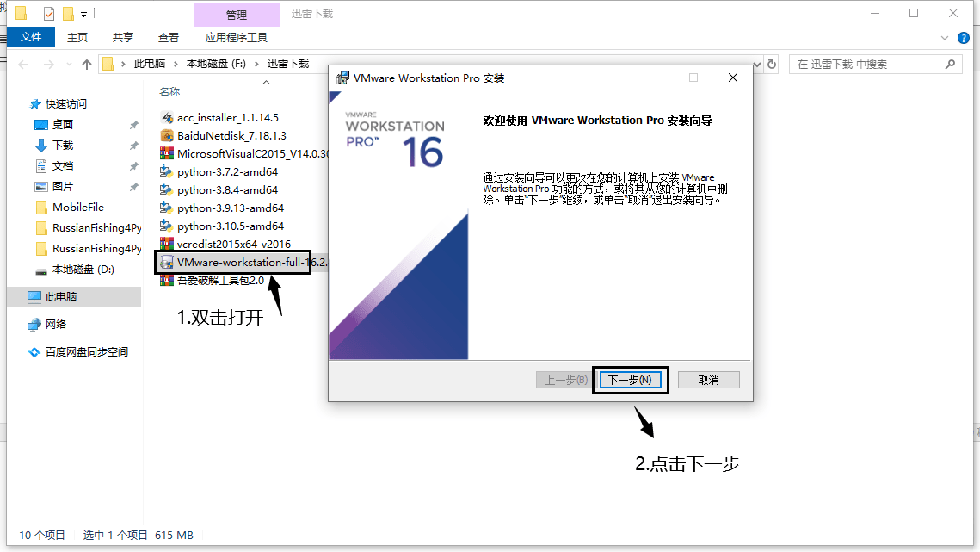Click the back navigation arrow

(x=24, y=64)
